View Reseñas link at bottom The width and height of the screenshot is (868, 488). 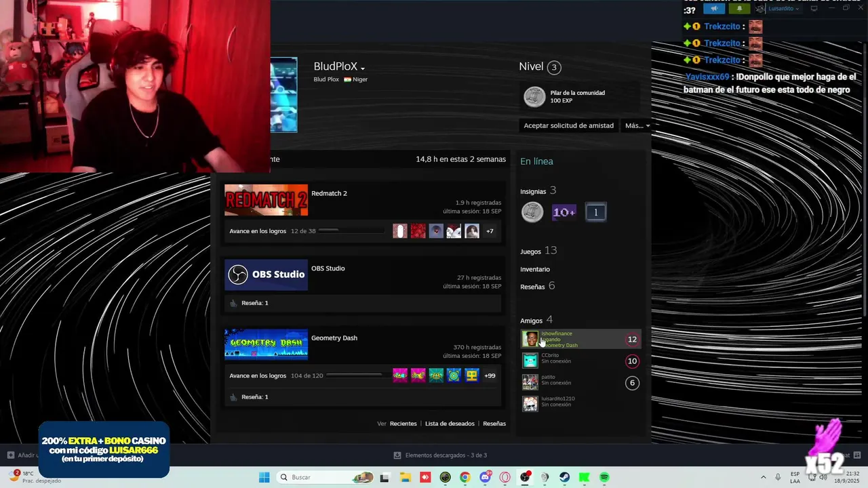pos(494,424)
